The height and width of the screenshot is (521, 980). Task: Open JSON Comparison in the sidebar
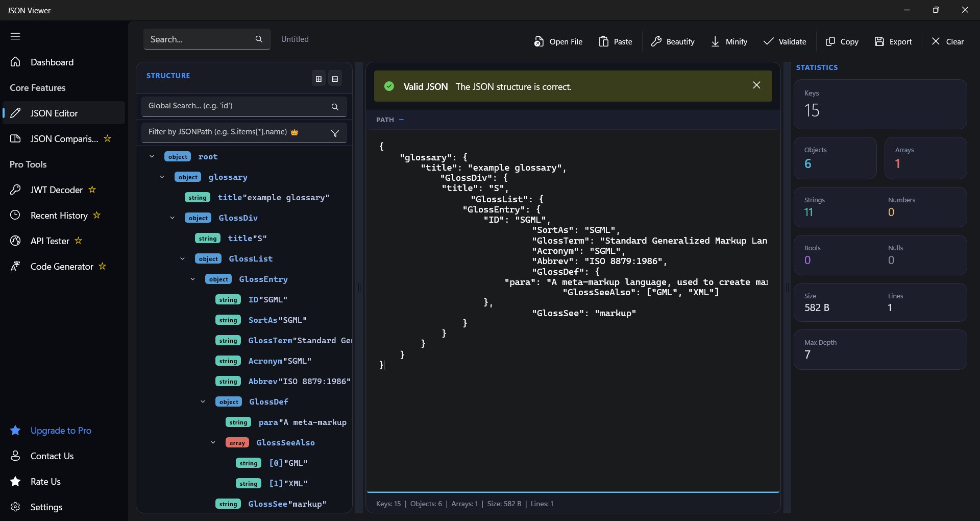[x=64, y=138]
